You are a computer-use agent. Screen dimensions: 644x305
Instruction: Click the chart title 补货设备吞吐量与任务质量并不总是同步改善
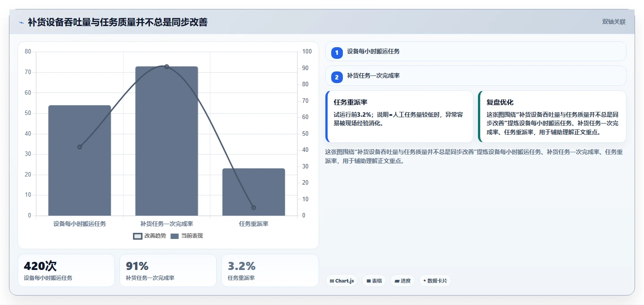(118, 22)
